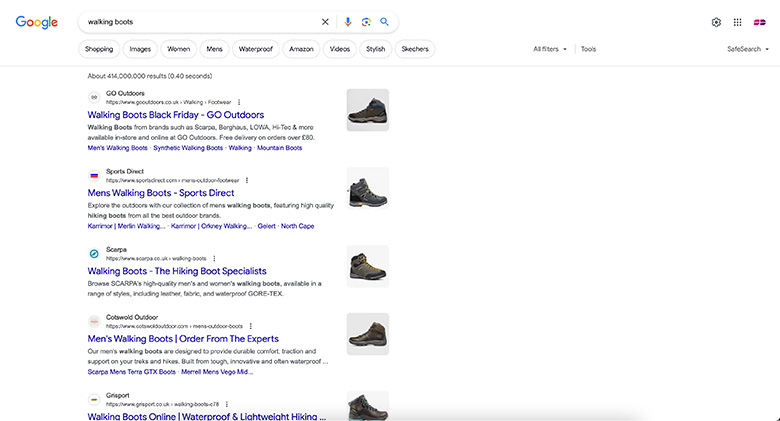Open Scarpa Mens Terra GTX Boots sitelink
780x421 pixels.
[131, 372]
